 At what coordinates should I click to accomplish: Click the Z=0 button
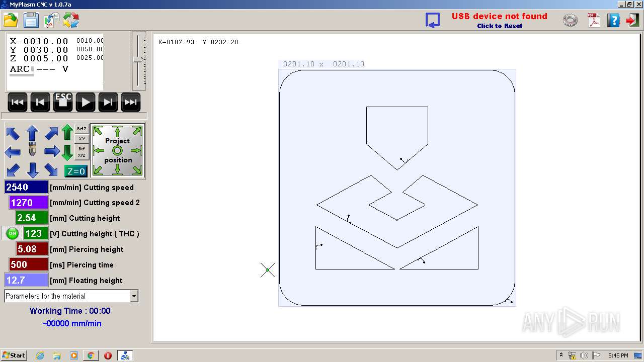click(76, 171)
